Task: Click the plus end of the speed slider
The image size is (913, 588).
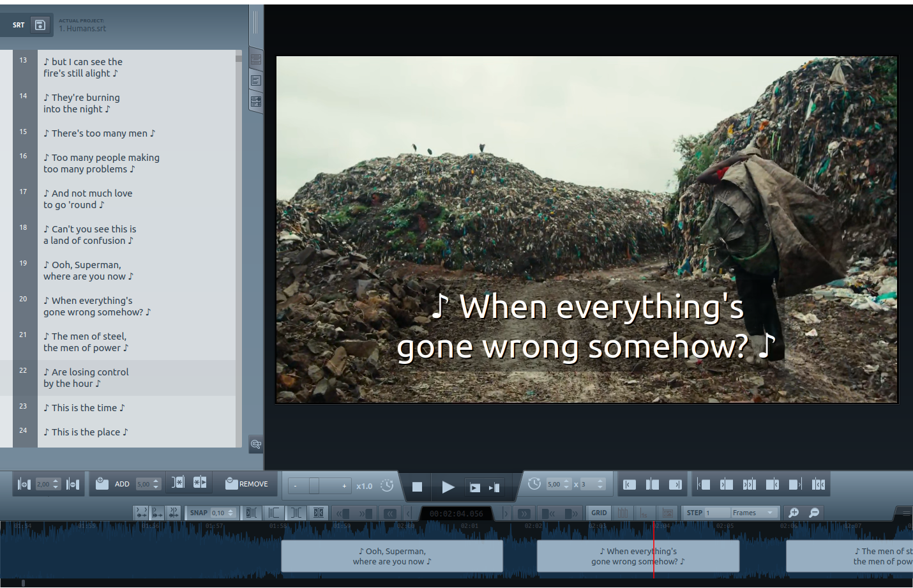Action: pyautogui.click(x=344, y=486)
